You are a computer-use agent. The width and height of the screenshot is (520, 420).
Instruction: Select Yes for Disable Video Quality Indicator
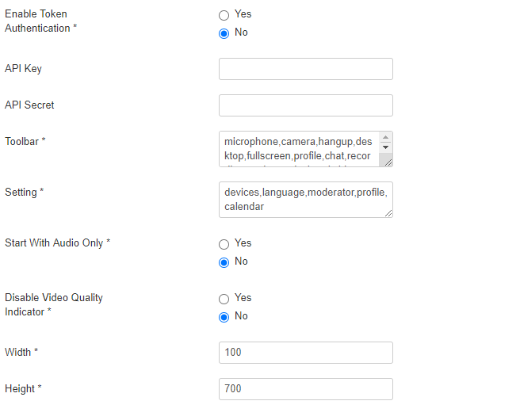[x=224, y=299]
